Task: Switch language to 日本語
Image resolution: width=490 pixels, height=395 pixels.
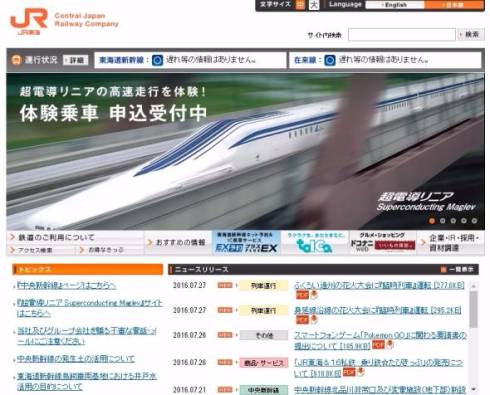Action: pos(454,5)
